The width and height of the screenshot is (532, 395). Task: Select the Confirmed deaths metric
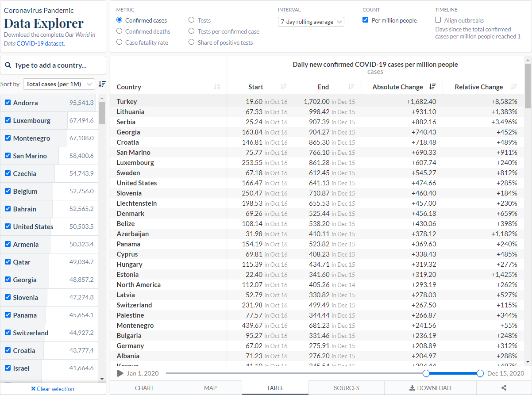coord(120,31)
